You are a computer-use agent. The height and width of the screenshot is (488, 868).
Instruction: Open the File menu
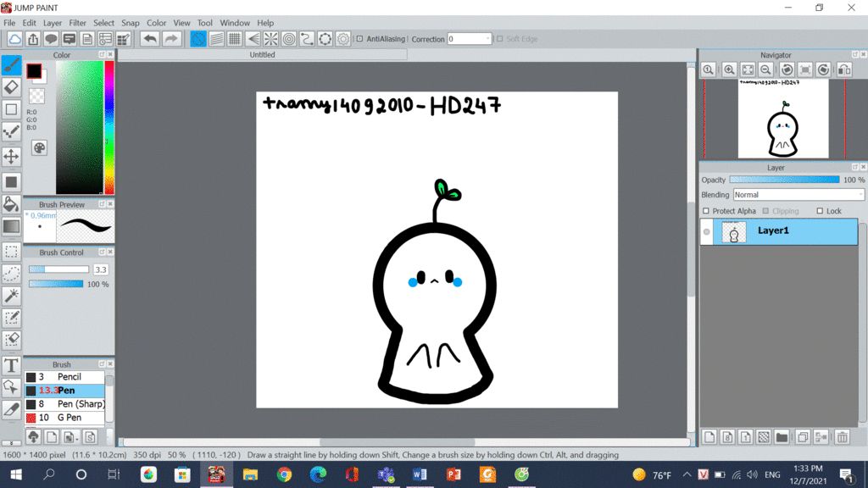9,23
